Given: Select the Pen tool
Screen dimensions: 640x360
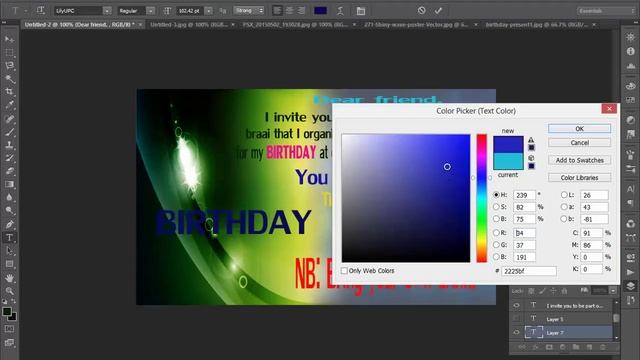Looking at the screenshot, I should click(x=9, y=224).
